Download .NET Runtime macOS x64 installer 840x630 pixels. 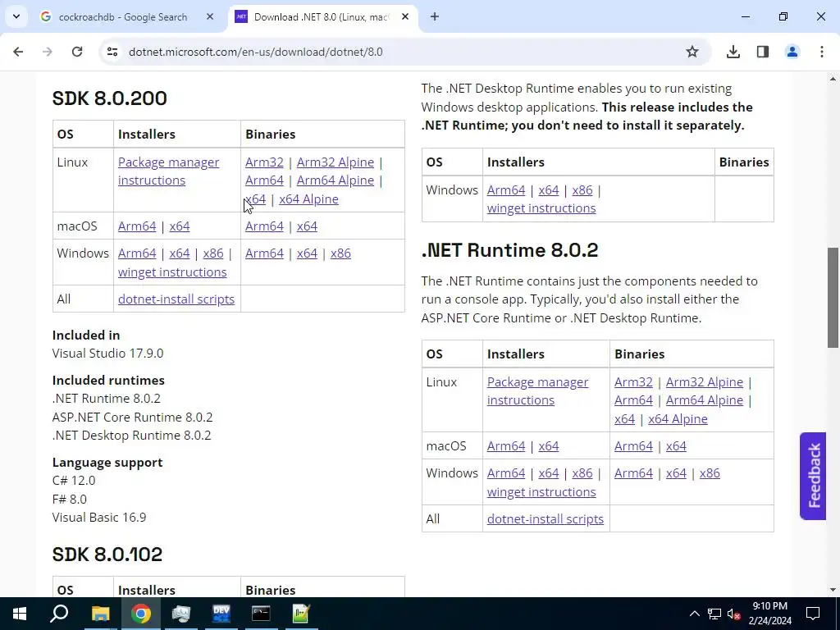pyautogui.click(x=549, y=446)
